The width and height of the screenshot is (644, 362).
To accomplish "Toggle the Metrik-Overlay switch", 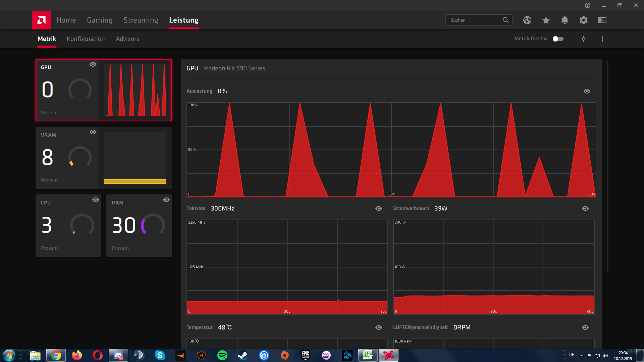I will 558,39.
